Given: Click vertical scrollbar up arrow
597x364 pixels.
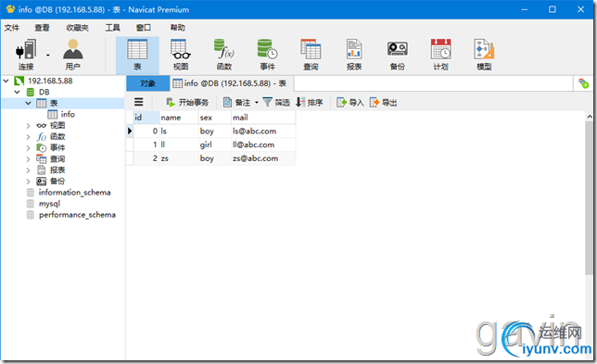Looking at the screenshot, I should point(590,117).
